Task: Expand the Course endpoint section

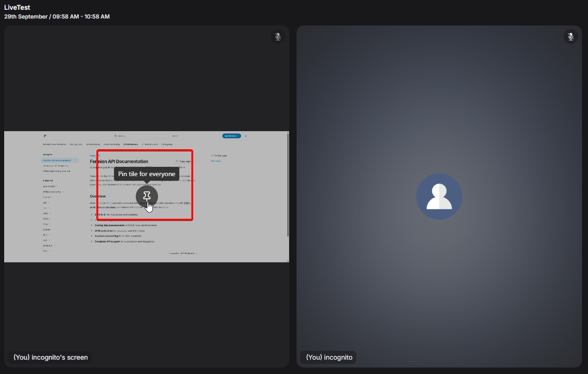Action: click(x=47, y=229)
